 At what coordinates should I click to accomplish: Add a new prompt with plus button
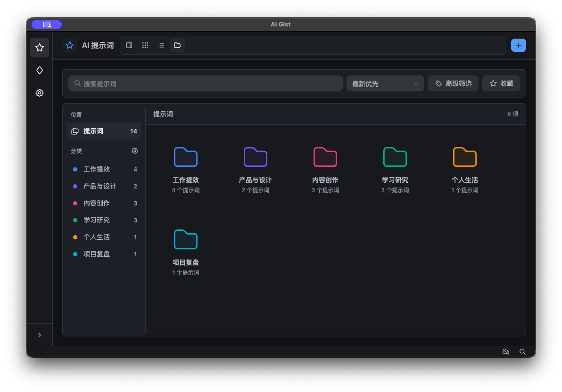[518, 45]
